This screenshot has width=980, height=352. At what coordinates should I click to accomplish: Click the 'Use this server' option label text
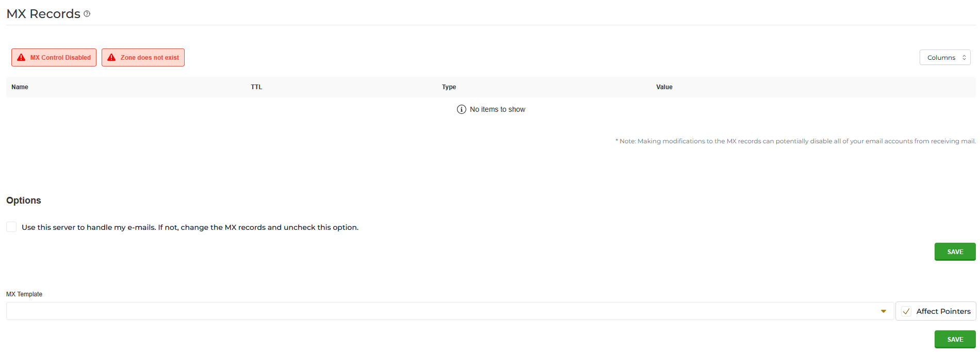190,227
